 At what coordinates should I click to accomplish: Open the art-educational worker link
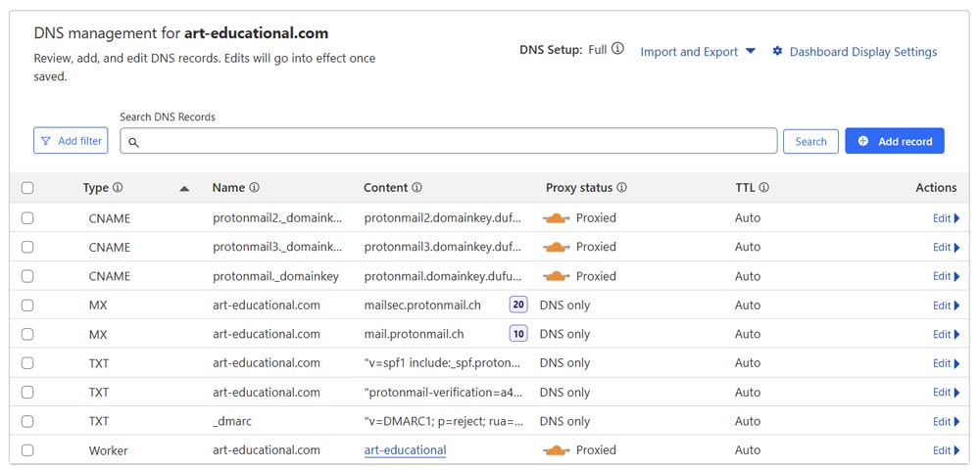(x=405, y=450)
